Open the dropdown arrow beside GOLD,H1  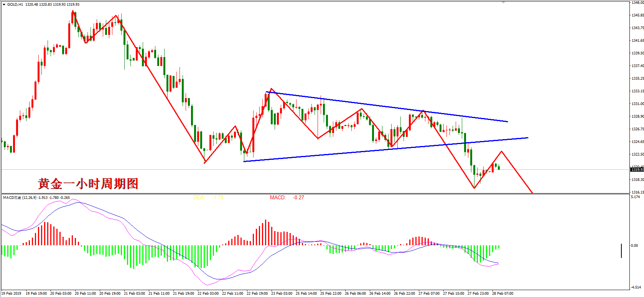point(4,5)
